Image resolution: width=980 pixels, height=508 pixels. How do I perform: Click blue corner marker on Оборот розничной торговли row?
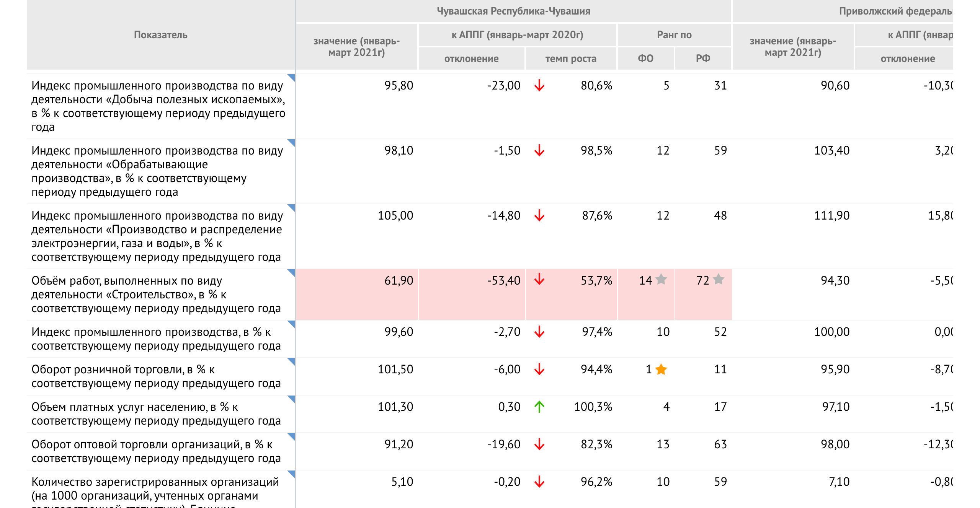point(292,361)
